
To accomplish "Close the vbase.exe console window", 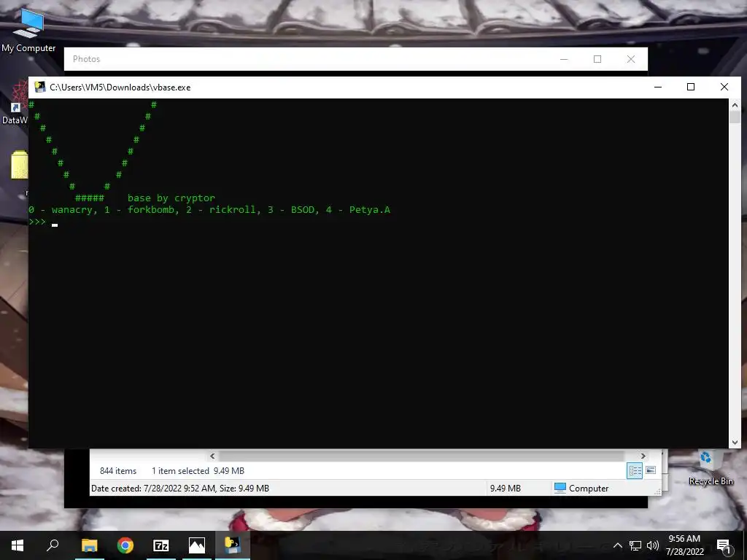I will coord(724,87).
